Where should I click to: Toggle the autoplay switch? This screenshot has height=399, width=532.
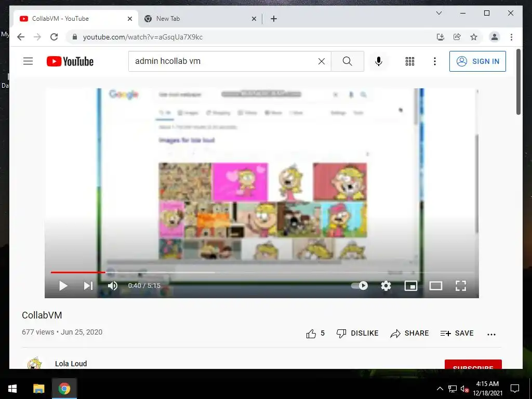360,286
